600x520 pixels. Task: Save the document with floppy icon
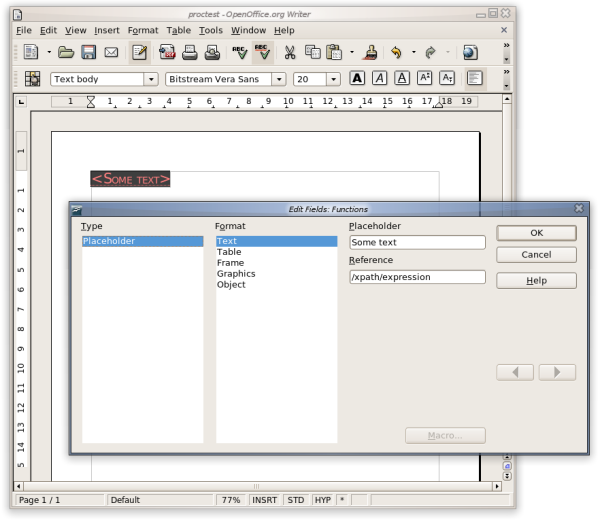click(x=88, y=52)
